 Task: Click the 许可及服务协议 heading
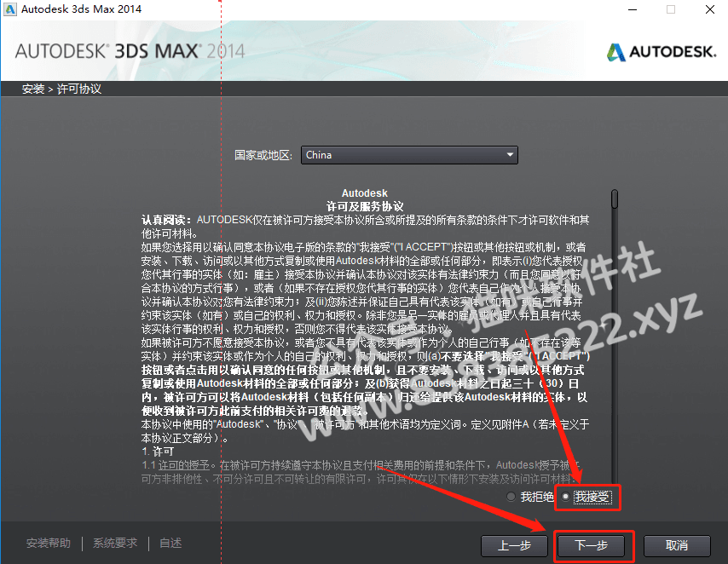click(365, 206)
